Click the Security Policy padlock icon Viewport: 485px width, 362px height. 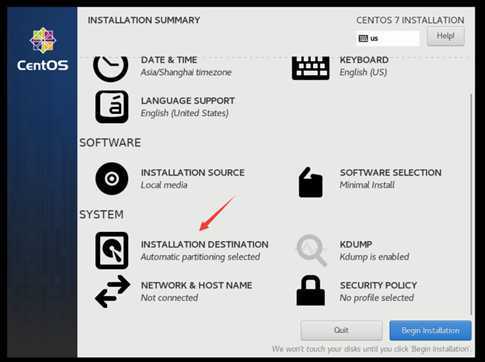[310, 290]
